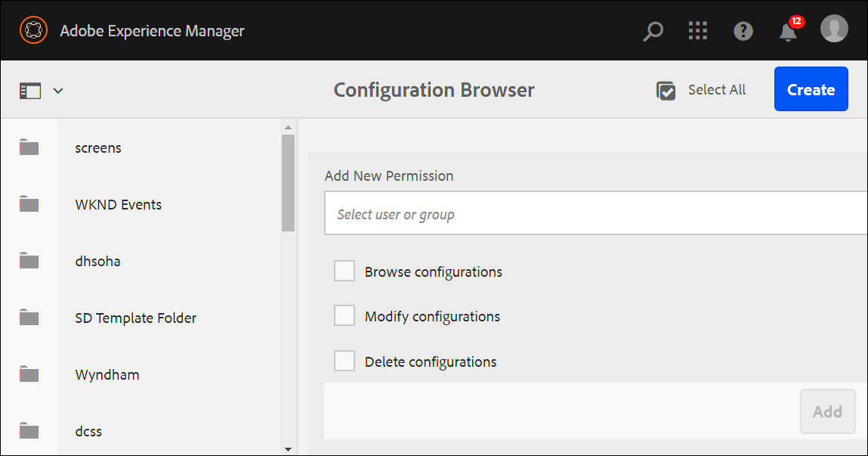Click the folder icon beside WKND Events
The image size is (868, 456).
click(29, 203)
